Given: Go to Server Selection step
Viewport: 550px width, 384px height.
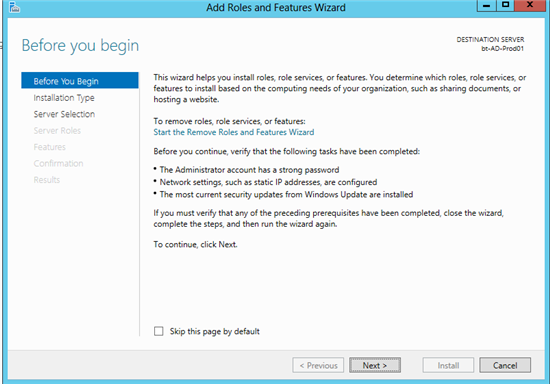Looking at the screenshot, I should 64,114.
